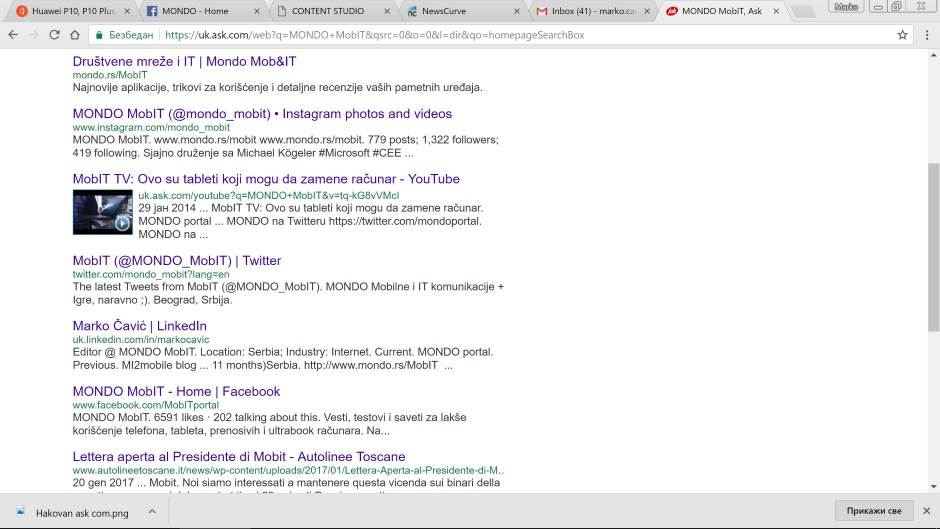The width and height of the screenshot is (940, 529).
Task: Go to the browser home page
Action: tap(76, 35)
